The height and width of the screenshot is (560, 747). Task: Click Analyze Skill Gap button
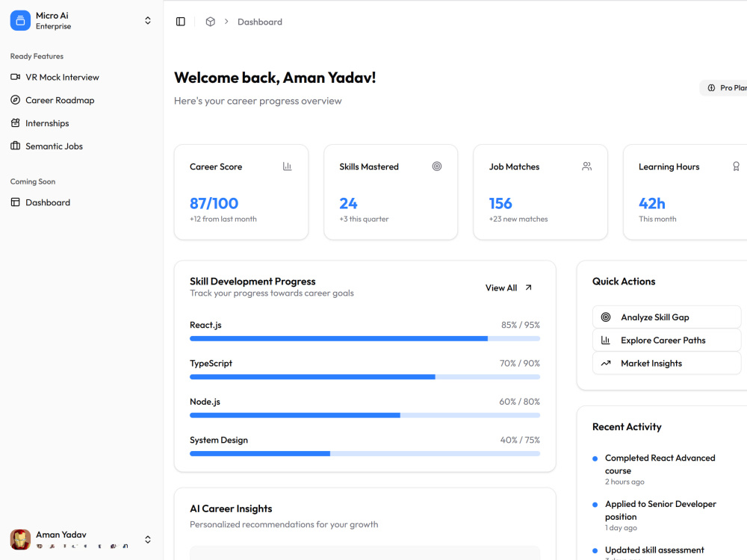tap(667, 317)
